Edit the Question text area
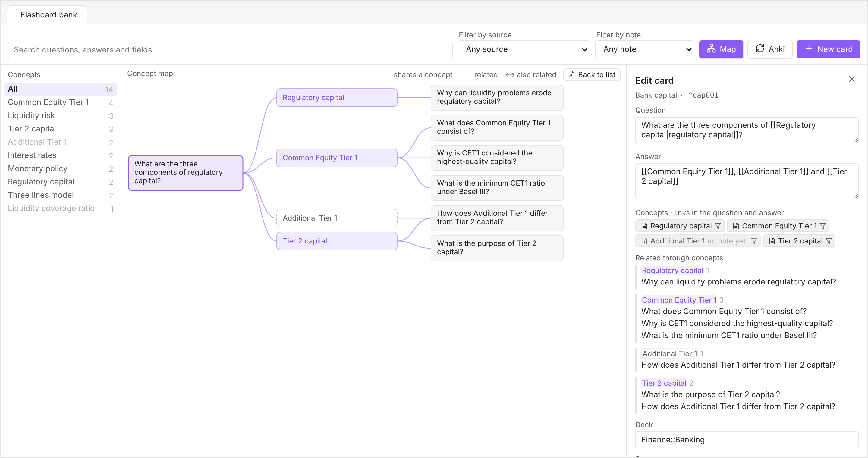 [747, 130]
